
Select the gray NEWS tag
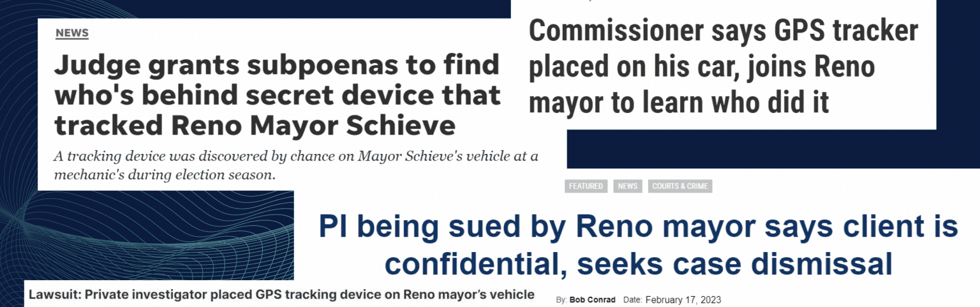click(x=628, y=186)
